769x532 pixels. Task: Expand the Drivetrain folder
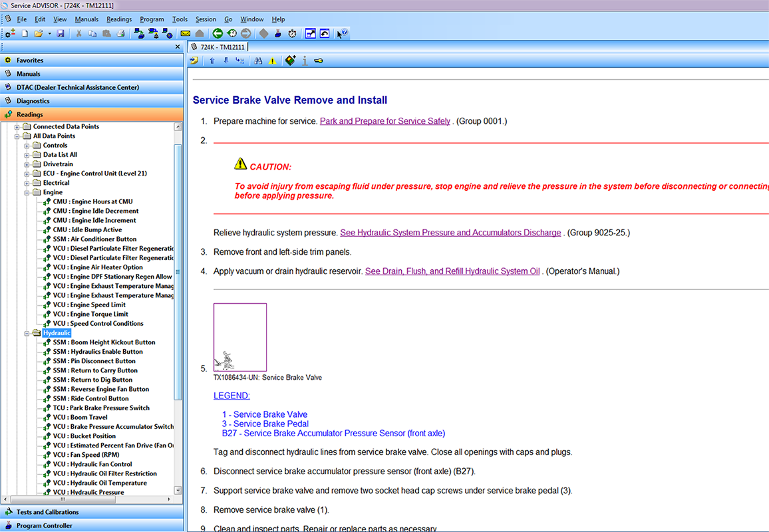[27, 164]
